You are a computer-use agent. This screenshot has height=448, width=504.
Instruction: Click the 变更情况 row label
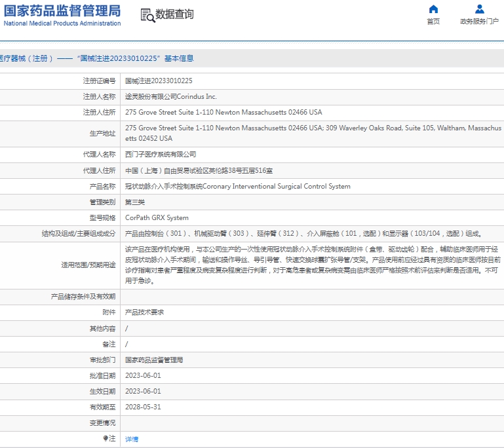tap(102, 423)
